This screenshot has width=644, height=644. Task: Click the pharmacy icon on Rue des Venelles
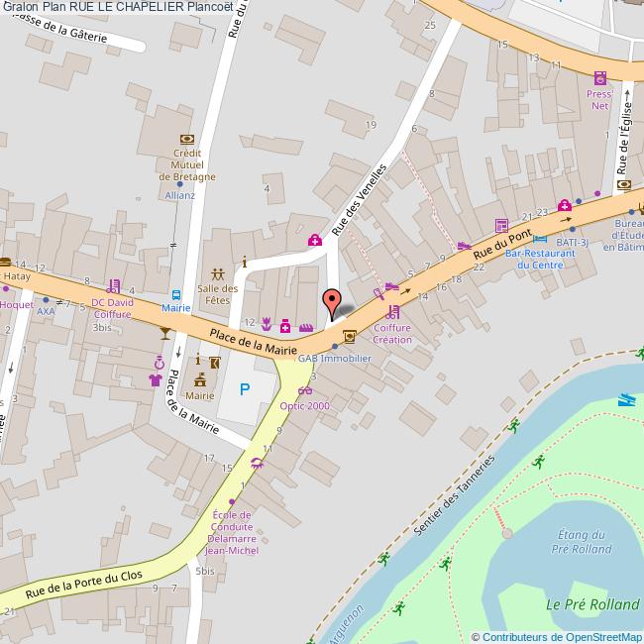click(x=315, y=240)
